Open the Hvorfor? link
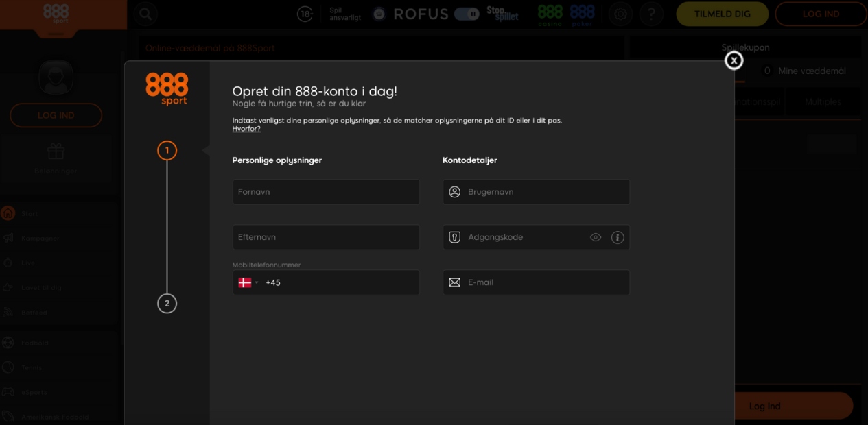 coord(246,129)
